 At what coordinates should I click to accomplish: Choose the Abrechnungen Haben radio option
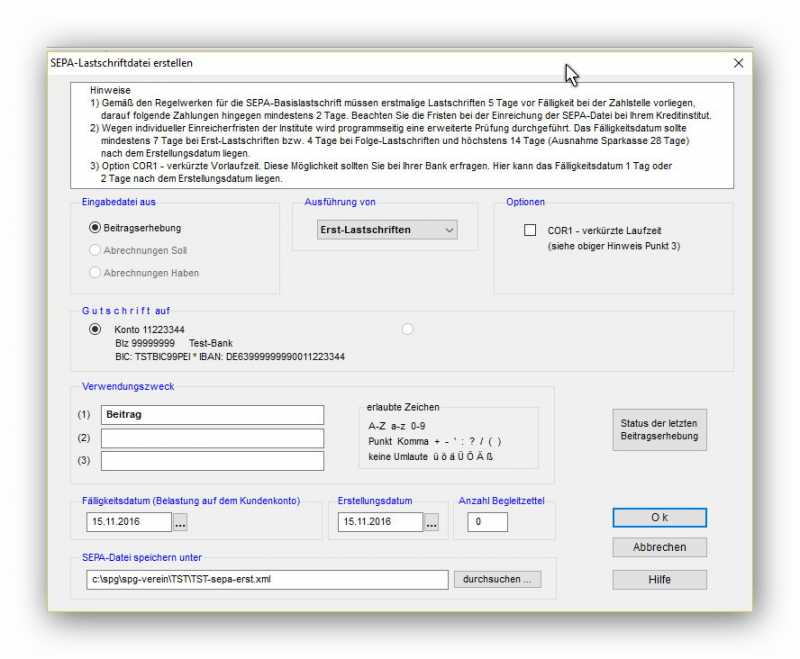(x=96, y=272)
